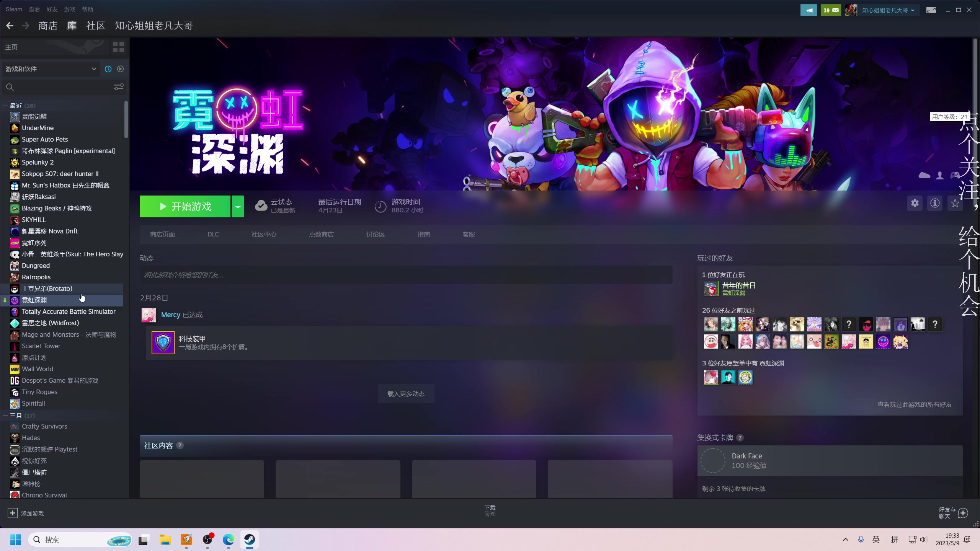Viewport: 980px width, 551px height.
Task: Open 点数商店 link
Action: click(x=321, y=234)
